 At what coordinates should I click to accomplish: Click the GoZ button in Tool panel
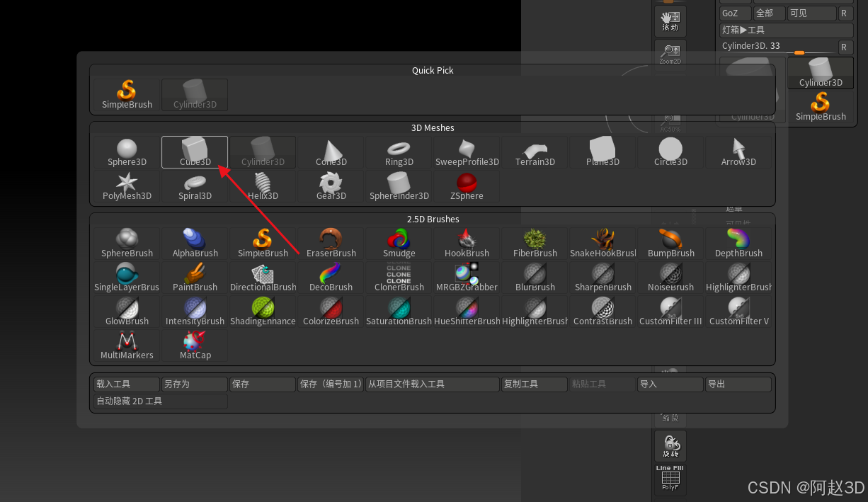[736, 13]
